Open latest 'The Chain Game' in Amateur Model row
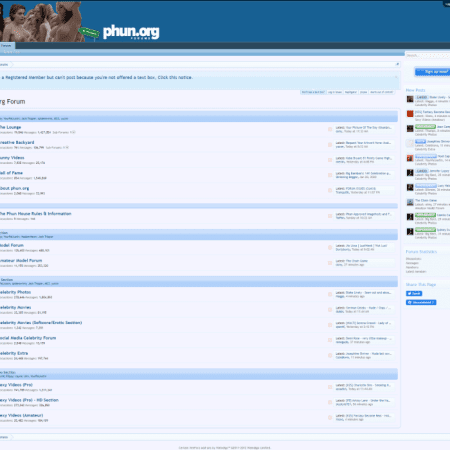This screenshot has width=450, height=450. tap(357, 261)
